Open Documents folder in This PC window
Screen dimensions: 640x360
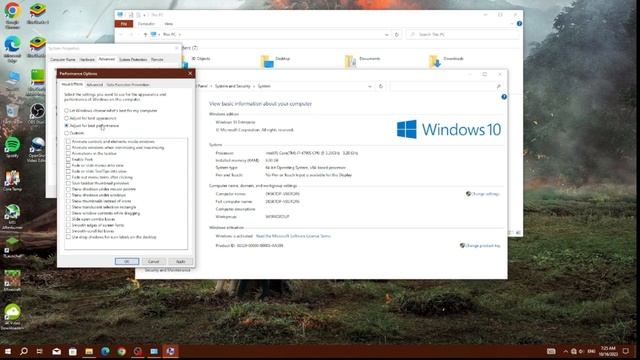click(x=362, y=61)
